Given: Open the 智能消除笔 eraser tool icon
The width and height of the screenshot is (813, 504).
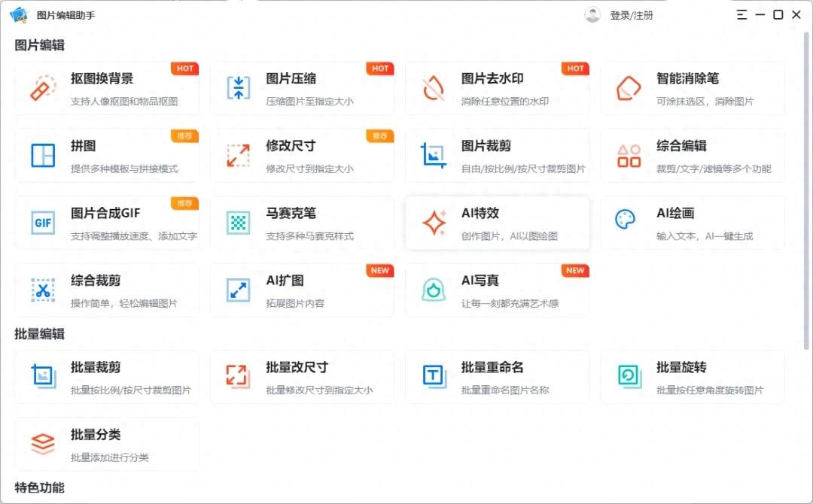Looking at the screenshot, I should [x=629, y=88].
